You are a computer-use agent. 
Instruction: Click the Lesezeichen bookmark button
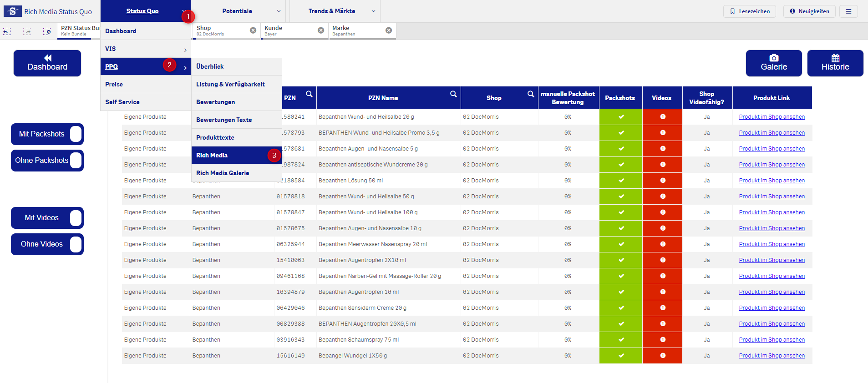749,11
